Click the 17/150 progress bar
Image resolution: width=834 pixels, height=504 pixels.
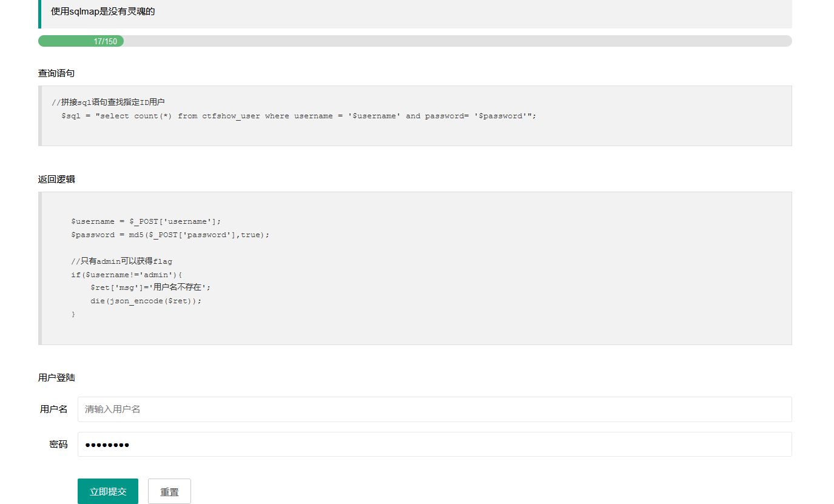(415, 41)
